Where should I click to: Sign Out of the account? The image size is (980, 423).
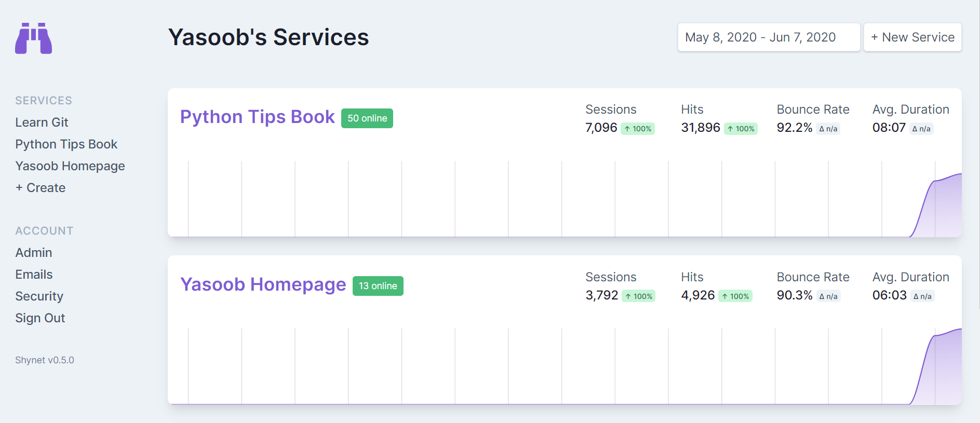tap(40, 318)
